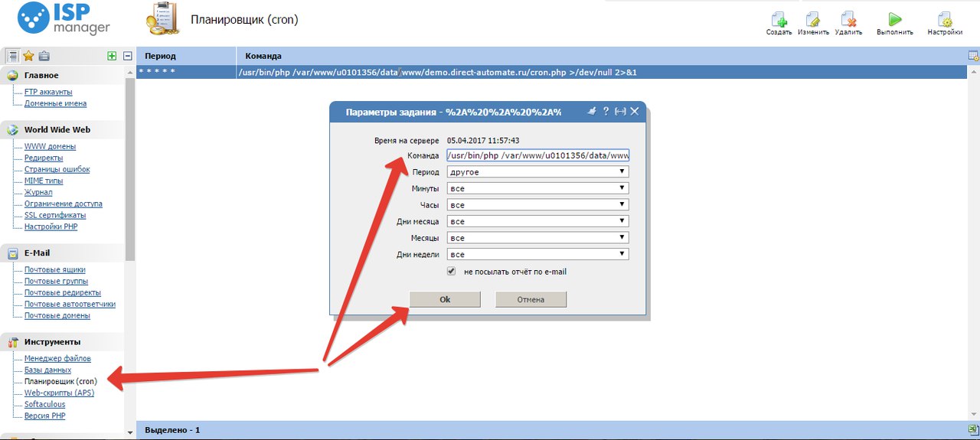
Task: Open the Настройки (settings) toolbar icon
Action: (945, 21)
